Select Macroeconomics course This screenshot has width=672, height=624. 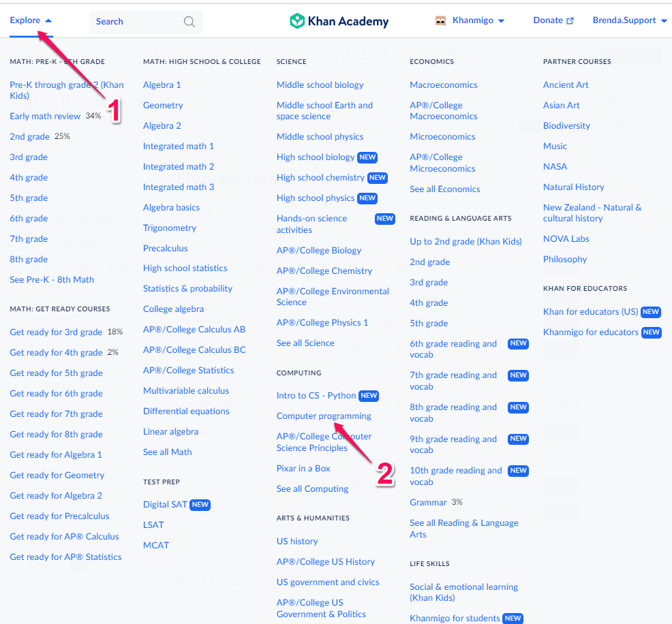(x=444, y=84)
